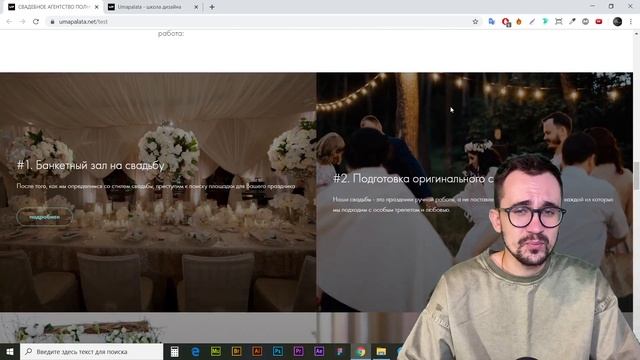Open File Explorer from taskbar
The width and height of the screenshot is (640, 360).
coord(381,351)
